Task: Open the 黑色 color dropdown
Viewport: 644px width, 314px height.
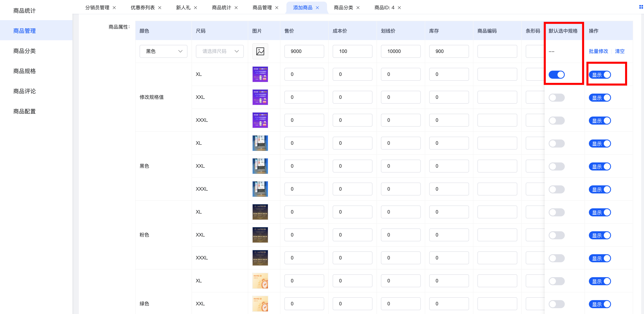Action: point(163,51)
